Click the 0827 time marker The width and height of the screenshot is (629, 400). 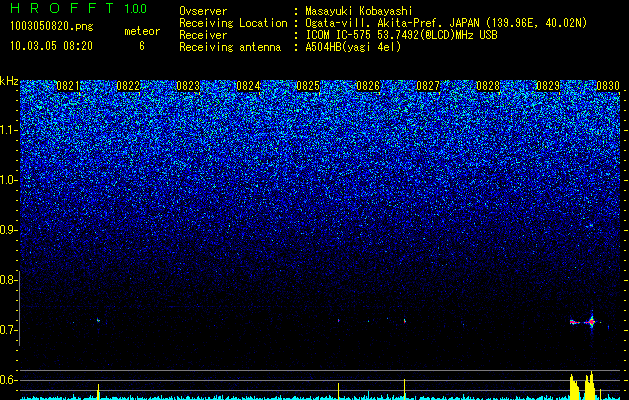(x=428, y=86)
